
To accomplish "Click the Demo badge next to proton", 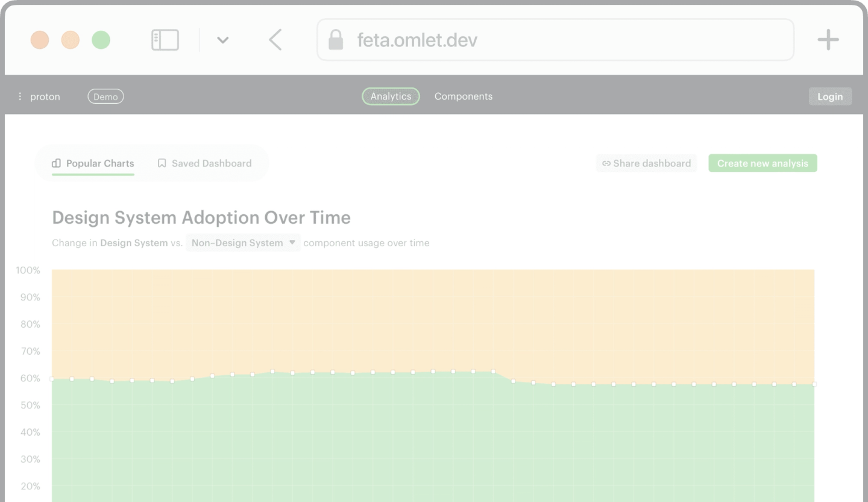I will tap(105, 96).
